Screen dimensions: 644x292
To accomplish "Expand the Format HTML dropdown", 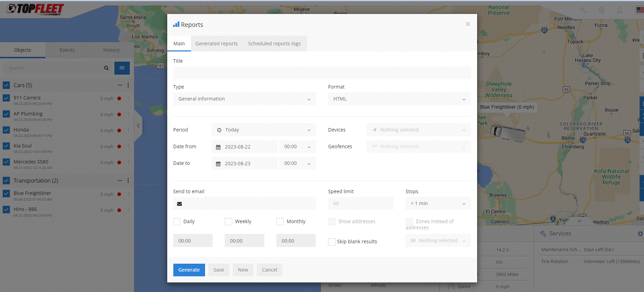I will (399, 99).
